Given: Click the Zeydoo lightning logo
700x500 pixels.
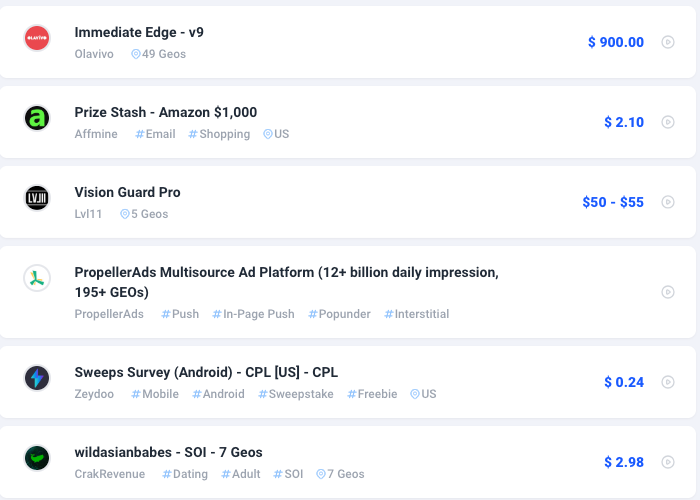Looking at the screenshot, I should [37, 378].
